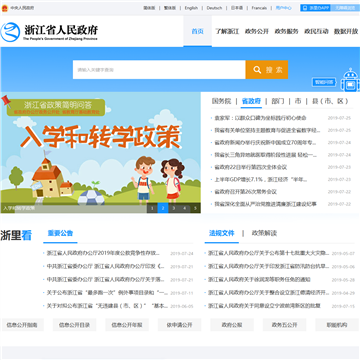The width and height of the screenshot is (360, 360).
Task: Open the robot assistant icon
Action: (350, 80)
